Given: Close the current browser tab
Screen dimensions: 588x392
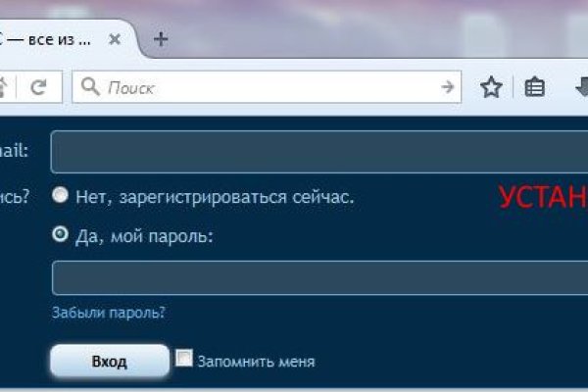Looking at the screenshot, I should 115,40.
